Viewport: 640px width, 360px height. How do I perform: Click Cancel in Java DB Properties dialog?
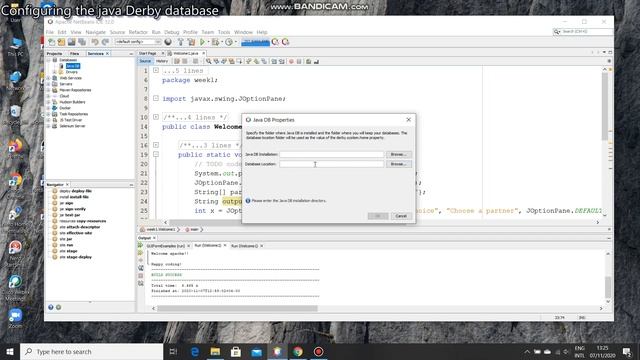pos(401,216)
